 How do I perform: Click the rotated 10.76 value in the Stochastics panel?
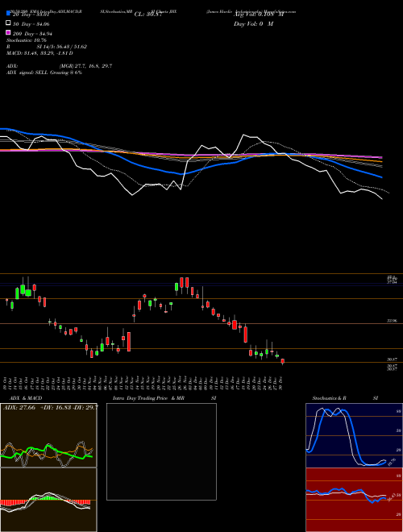pos(391,462)
